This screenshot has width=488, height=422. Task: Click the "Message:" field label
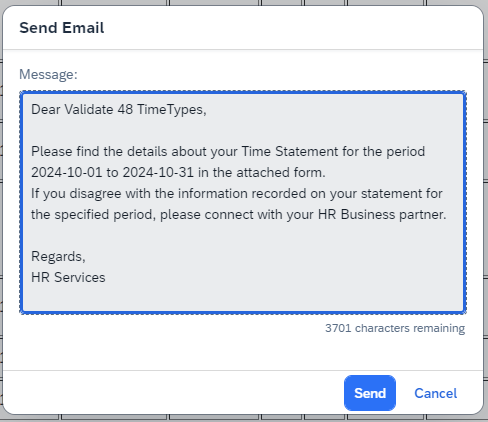pos(48,74)
